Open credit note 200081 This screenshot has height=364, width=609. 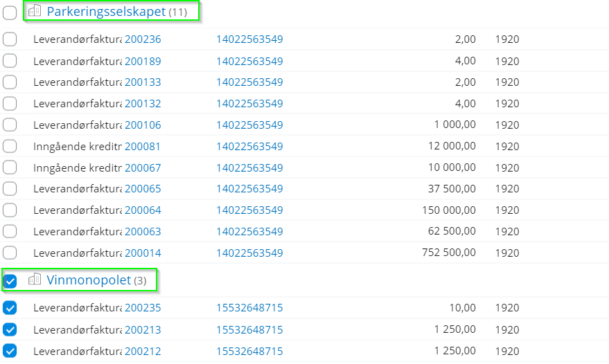pyautogui.click(x=142, y=147)
